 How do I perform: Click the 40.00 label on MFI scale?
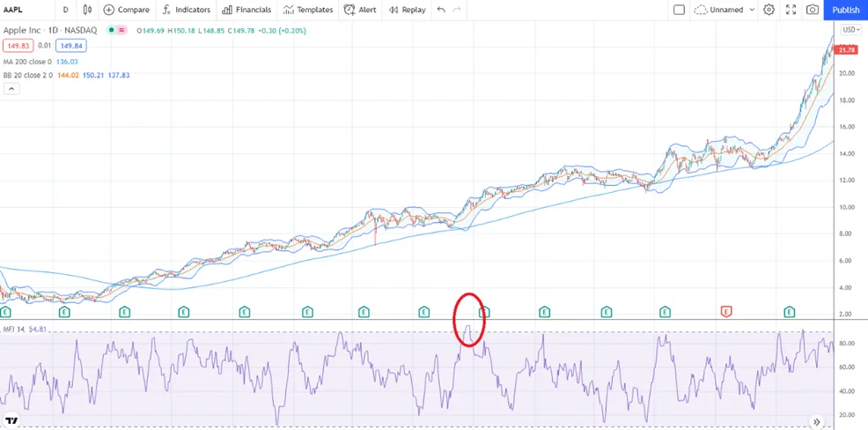(848, 390)
